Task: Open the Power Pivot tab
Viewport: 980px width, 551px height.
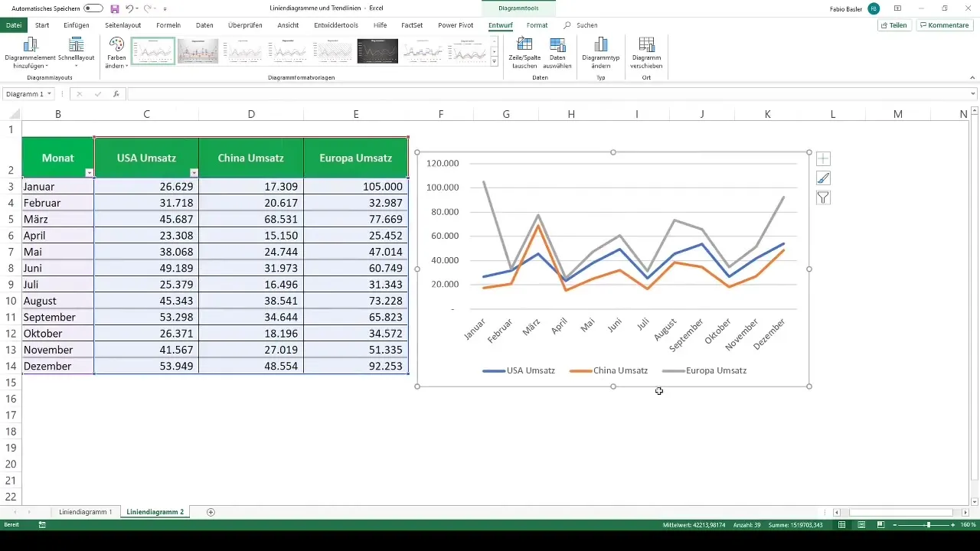Action: coord(456,25)
